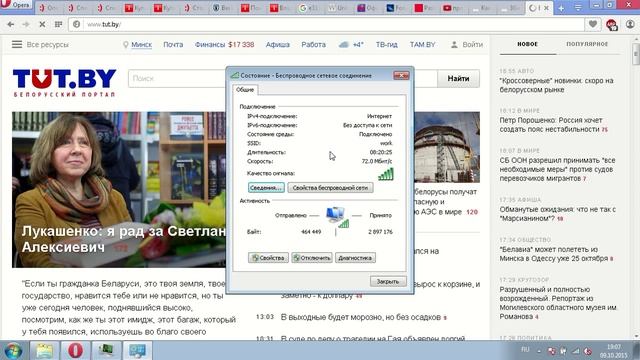This screenshot has width=640, height=360.
Task: Go forward with the browser forward arrow
Action: [x=26, y=24]
